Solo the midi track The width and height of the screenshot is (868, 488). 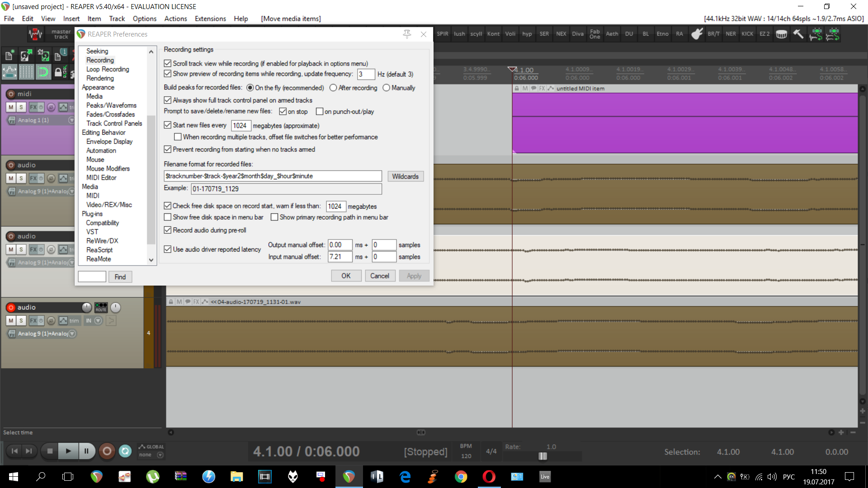pyautogui.click(x=21, y=107)
